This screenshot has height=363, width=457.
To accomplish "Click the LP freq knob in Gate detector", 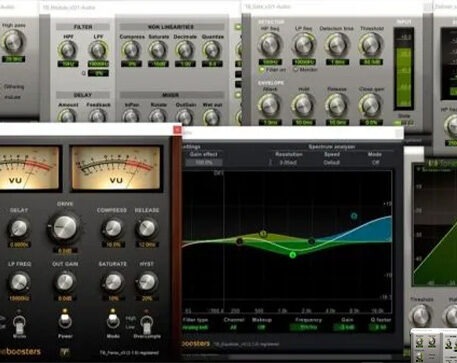I will click(x=303, y=45).
